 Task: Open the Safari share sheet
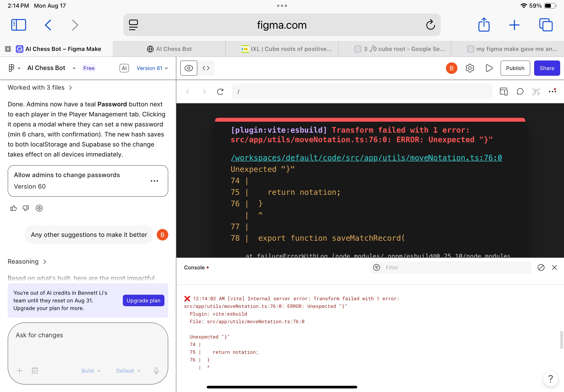click(484, 25)
